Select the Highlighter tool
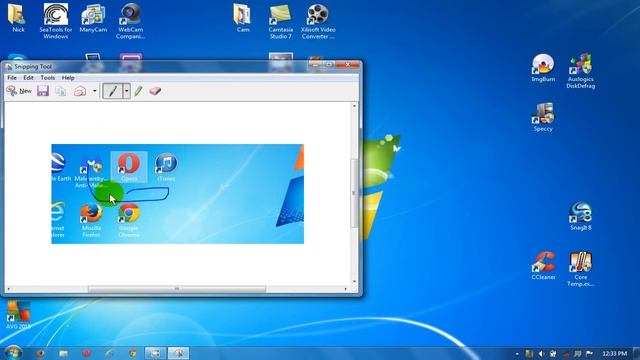The width and height of the screenshot is (640, 360). 138,91
